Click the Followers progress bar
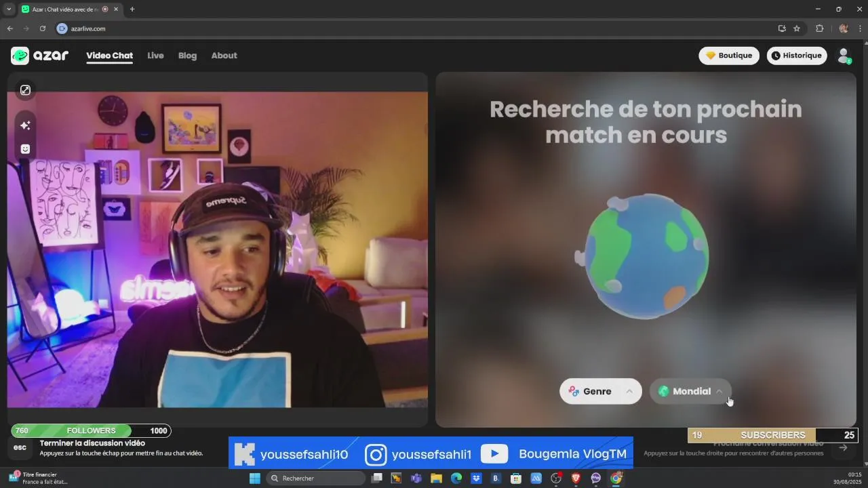868x488 pixels. point(91,430)
